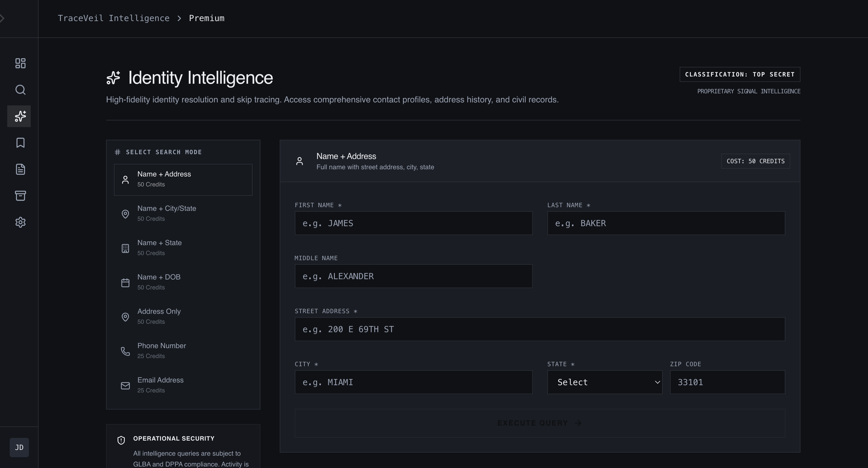Image resolution: width=868 pixels, height=468 pixels.
Task: Open settings gear in sidebar
Action: [20, 222]
